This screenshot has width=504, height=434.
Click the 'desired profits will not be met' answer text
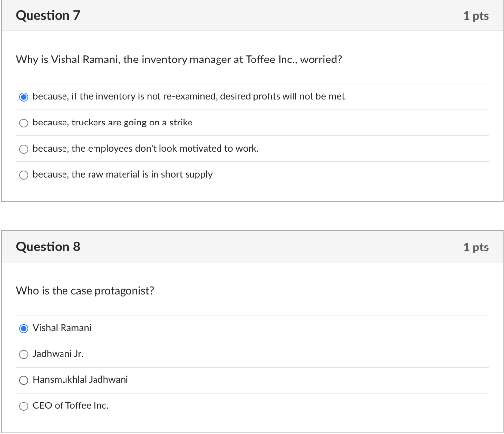click(x=189, y=96)
